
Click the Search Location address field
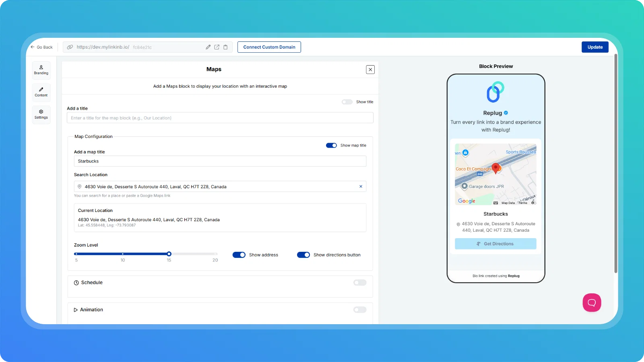point(220,187)
